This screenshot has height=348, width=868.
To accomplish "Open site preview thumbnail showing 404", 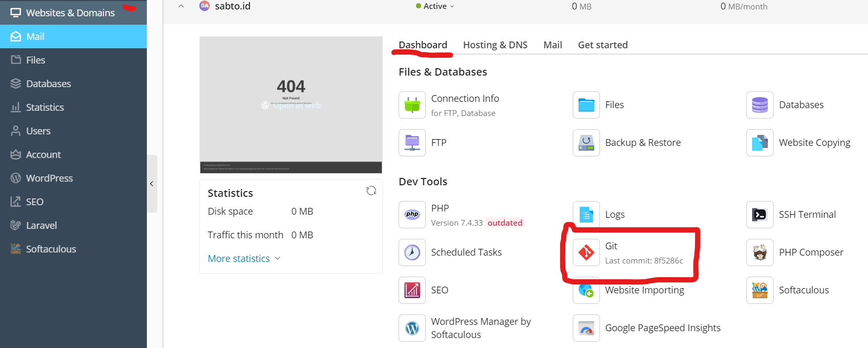I will (x=291, y=105).
